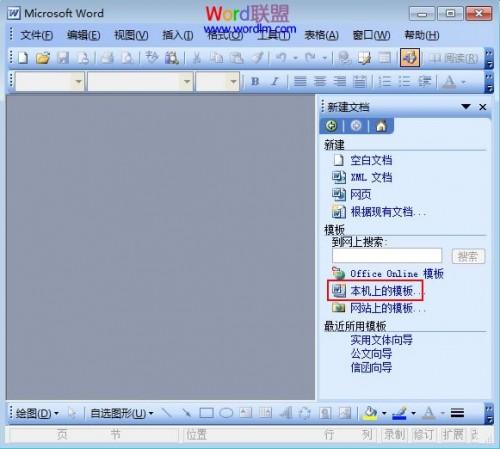
Task: Select the Arrow drawing tool
Action: [x=187, y=413]
